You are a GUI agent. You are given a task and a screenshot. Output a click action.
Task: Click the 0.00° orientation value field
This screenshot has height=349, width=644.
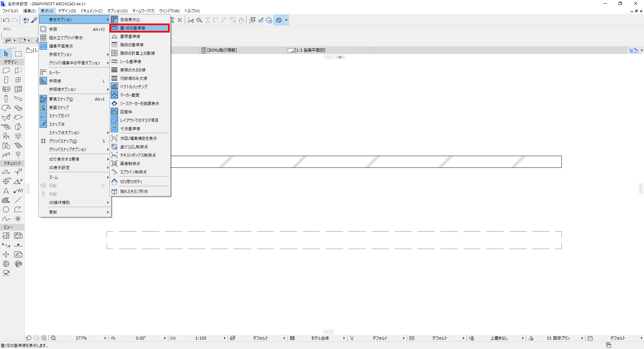(x=141, y=338)
